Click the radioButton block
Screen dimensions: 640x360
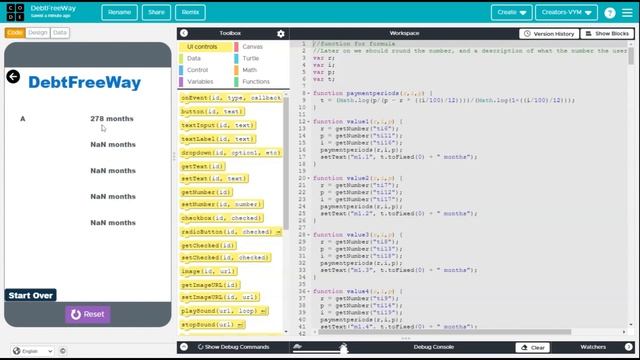point(231,232)
